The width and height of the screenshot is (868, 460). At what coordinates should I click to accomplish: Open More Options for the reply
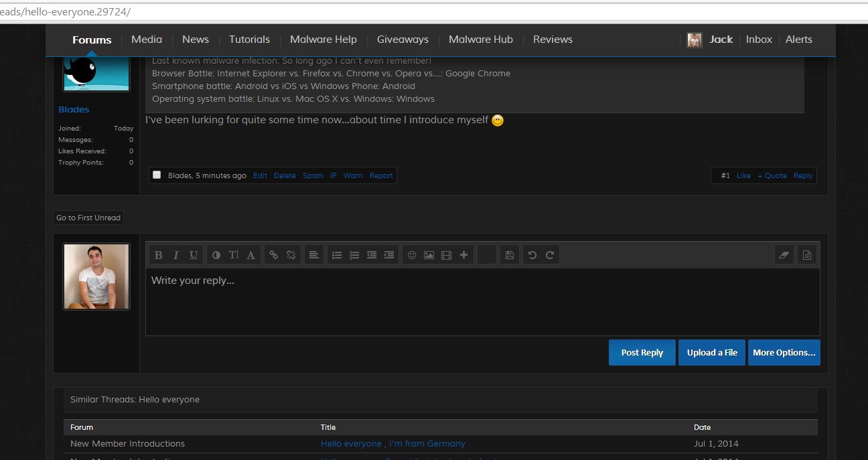(784, 353)
